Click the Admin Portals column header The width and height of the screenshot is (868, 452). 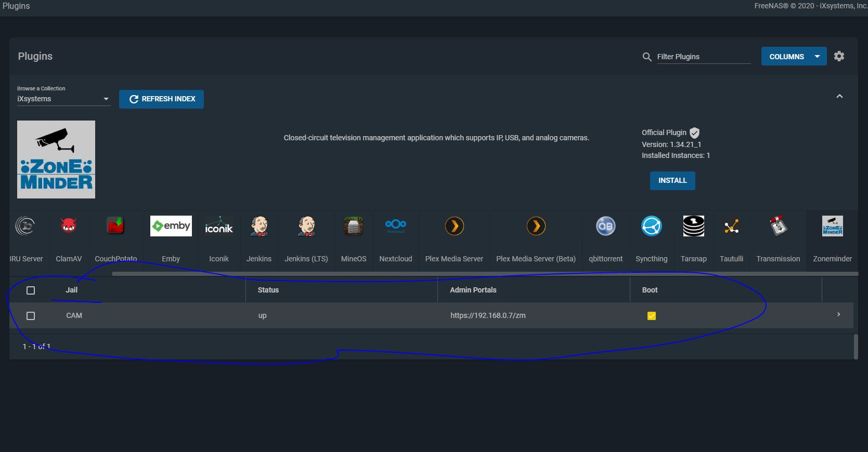(473, 290)
